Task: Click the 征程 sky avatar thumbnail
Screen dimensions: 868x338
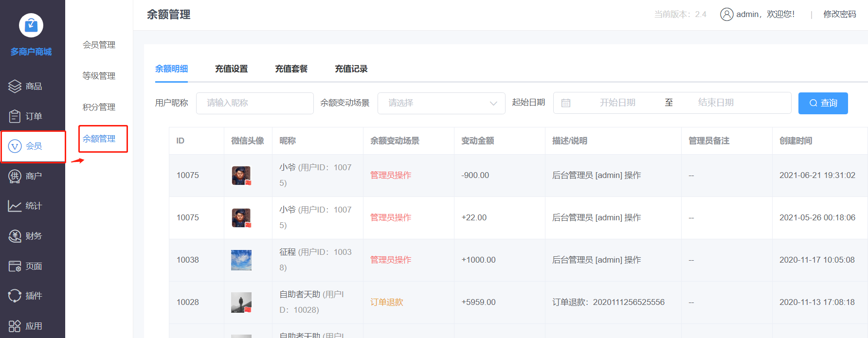Action: [x=241, y=260]
